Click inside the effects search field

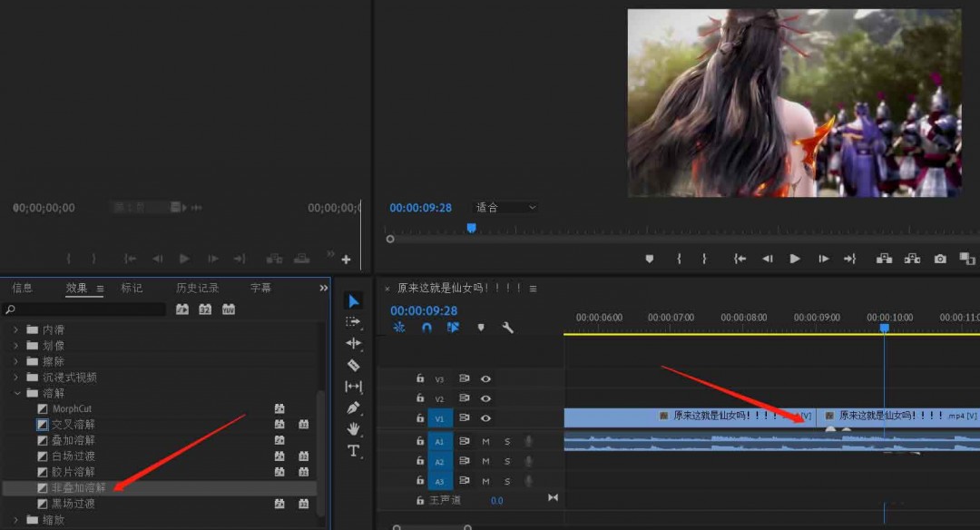coord(82,309)
